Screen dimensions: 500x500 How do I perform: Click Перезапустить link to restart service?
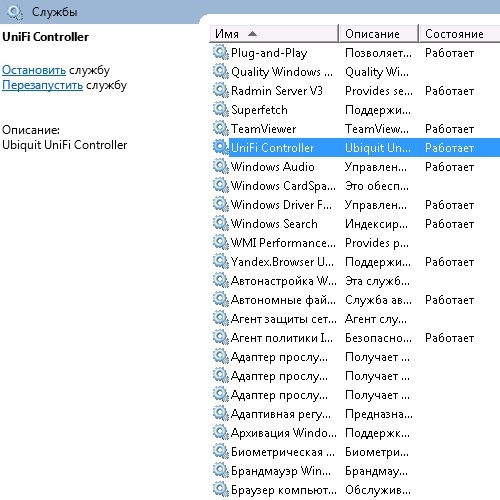pos(42,85)
